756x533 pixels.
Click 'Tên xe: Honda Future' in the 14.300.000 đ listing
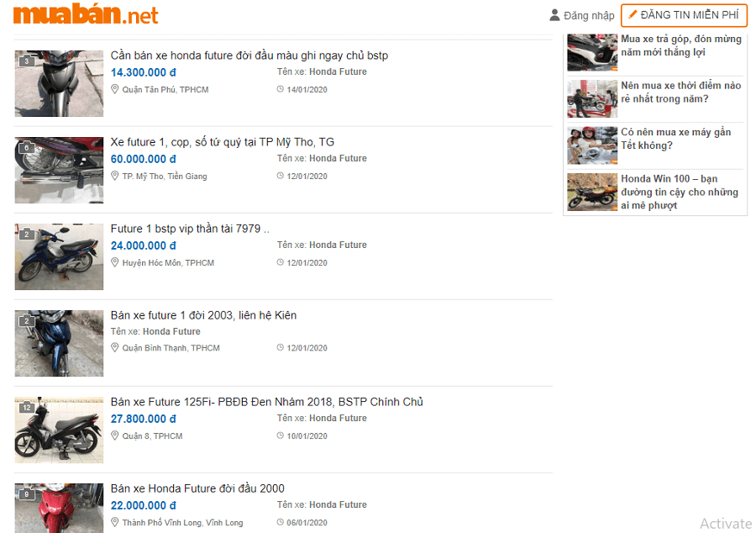click(x=322, y=71)
